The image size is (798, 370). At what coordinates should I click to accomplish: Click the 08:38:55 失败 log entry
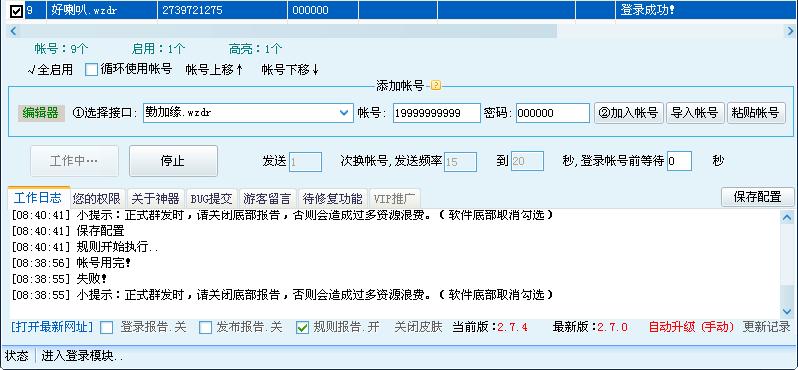point(59,279)
